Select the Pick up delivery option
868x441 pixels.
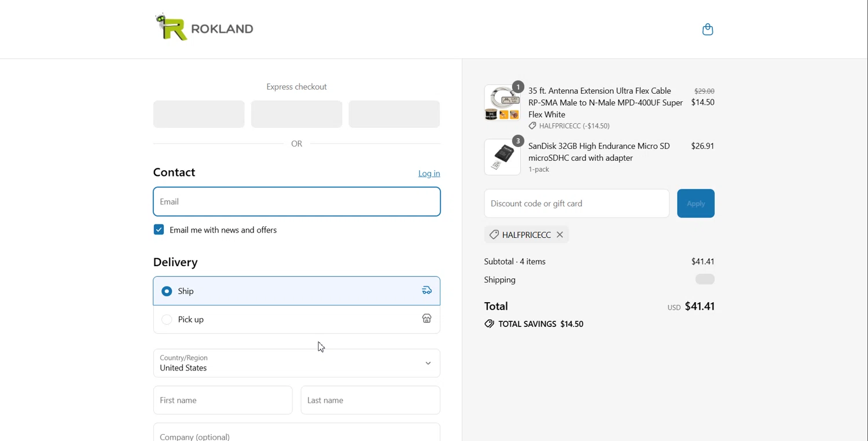pyautogui.click(x=296, y=319)
